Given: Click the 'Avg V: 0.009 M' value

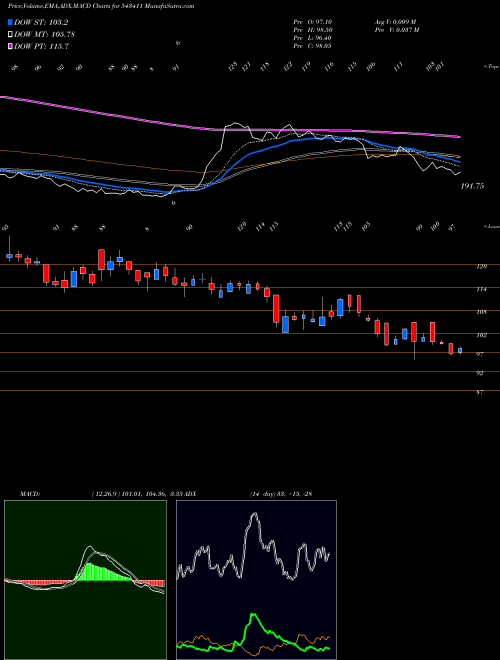Looking at the screenshot, I should click(395, 22).
